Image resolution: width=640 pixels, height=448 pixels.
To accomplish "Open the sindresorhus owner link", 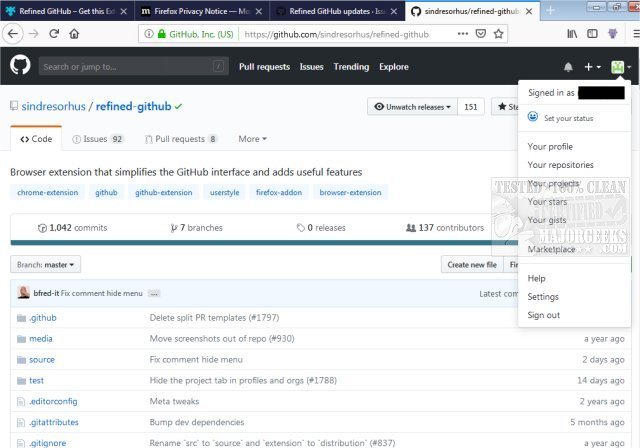I will [53, 106].
